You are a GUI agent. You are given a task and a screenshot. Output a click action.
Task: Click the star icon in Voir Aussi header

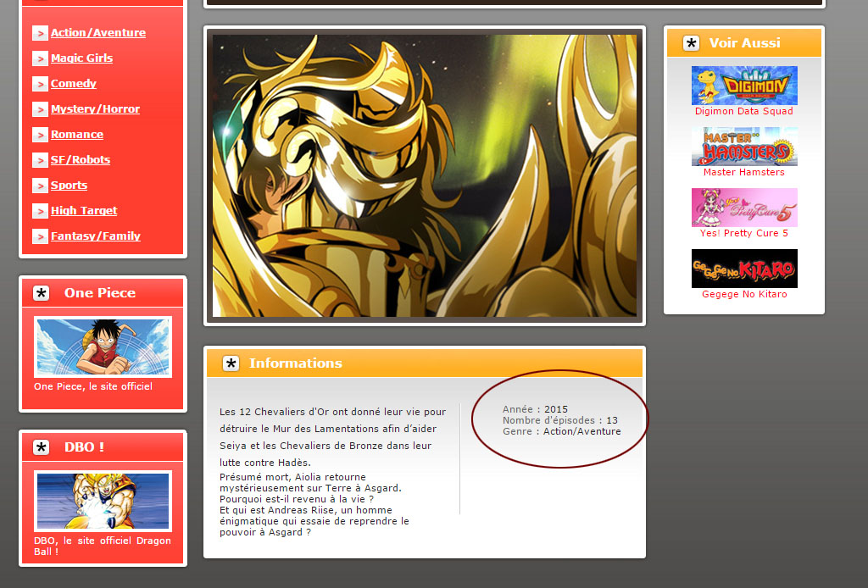point(692,43)
